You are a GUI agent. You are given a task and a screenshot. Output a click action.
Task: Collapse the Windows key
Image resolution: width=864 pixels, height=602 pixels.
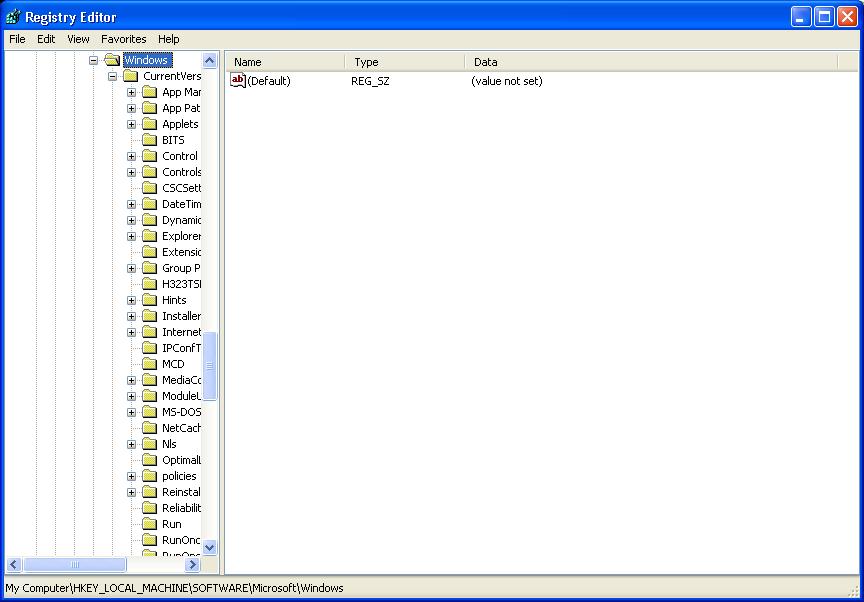[x=94, y=60]
